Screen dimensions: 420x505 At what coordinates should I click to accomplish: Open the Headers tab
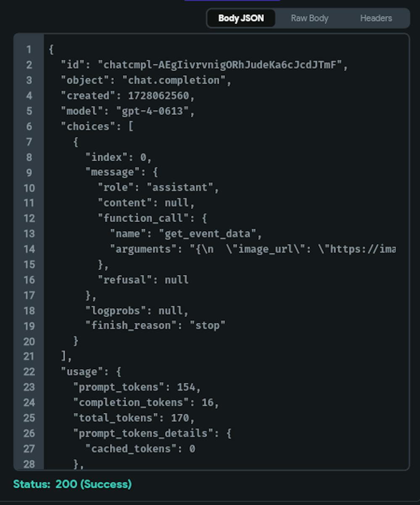click(376, 18)
